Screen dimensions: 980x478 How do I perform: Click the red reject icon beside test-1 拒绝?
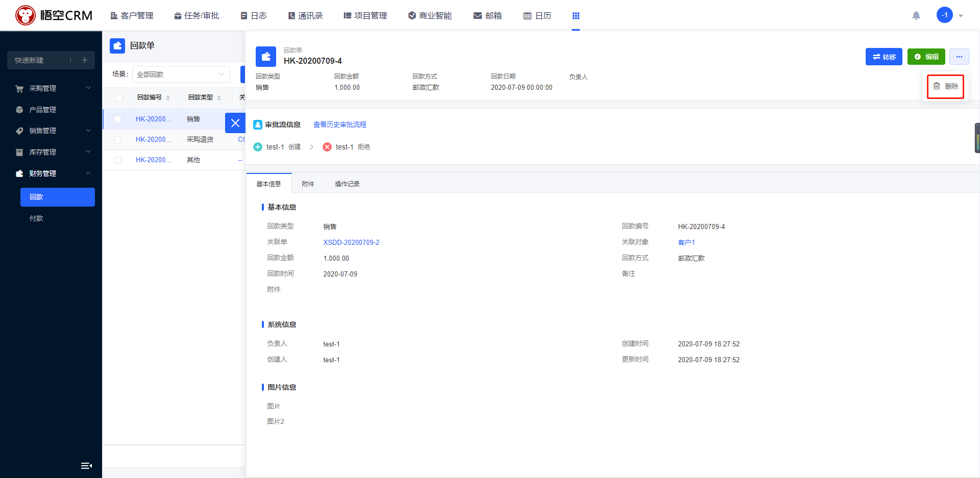[327, 147]
